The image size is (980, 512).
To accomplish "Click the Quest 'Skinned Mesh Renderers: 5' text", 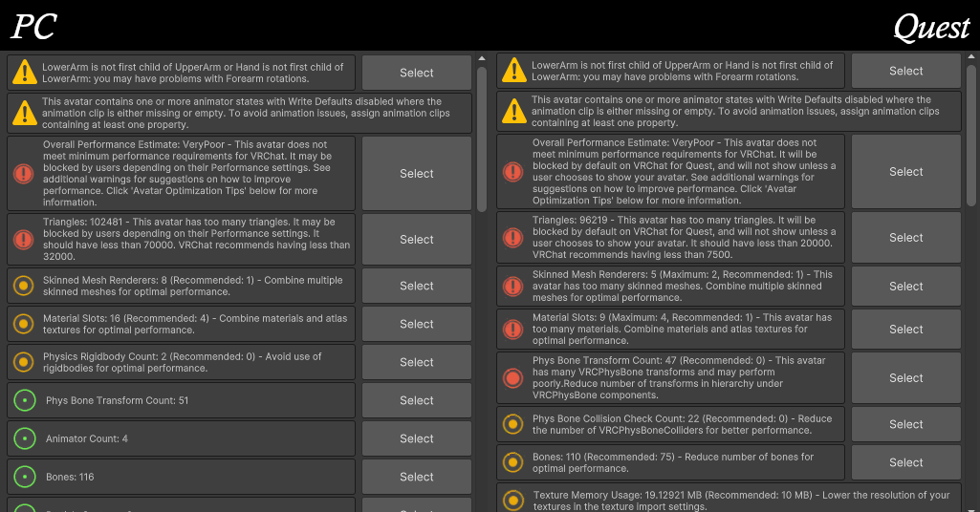I will point(683,286).
